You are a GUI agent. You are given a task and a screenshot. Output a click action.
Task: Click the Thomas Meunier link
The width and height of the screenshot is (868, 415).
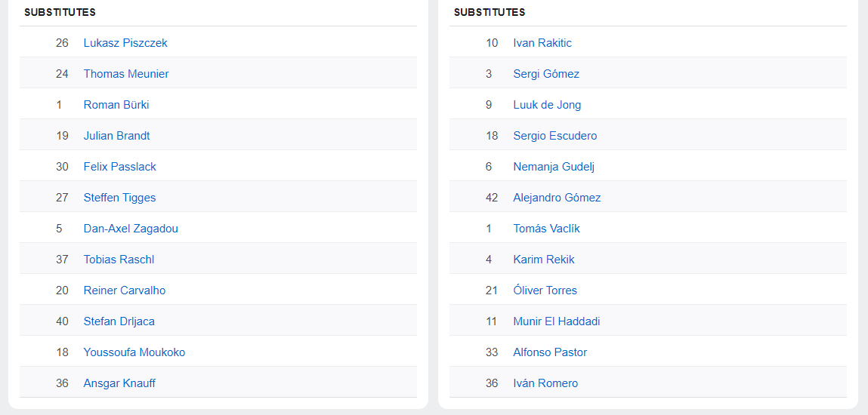pyautogui.click(x=126, y=74)
